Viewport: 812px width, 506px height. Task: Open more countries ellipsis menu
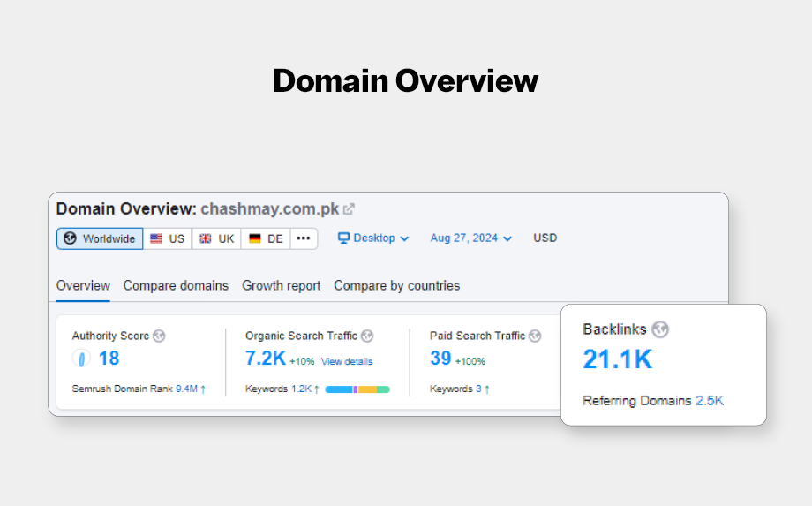point(304,238)
